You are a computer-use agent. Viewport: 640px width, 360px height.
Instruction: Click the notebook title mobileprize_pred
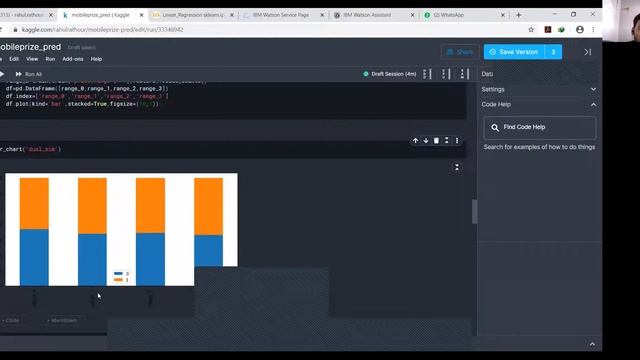coord(31,47)
